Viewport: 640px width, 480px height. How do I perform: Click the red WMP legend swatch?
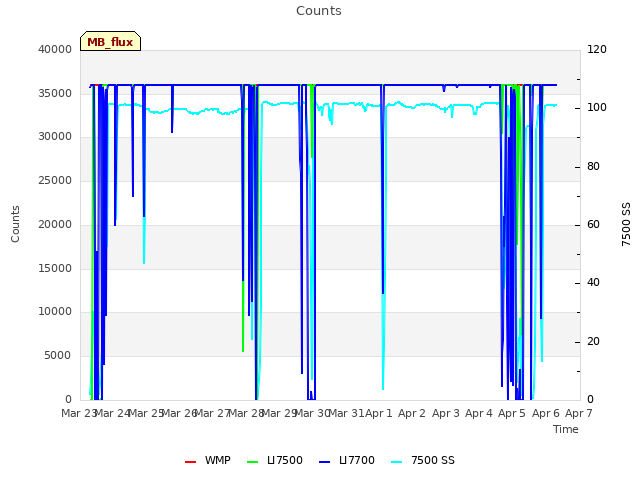click(191, 462)
